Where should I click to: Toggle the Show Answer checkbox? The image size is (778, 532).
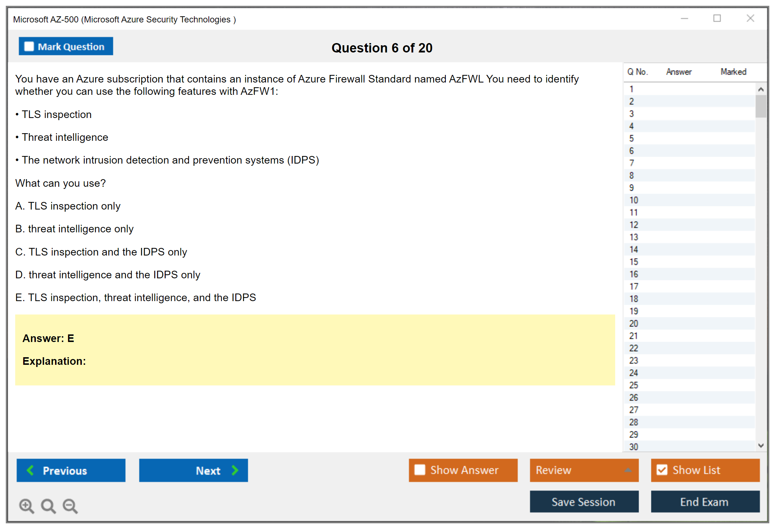click(x=420, y=470)
